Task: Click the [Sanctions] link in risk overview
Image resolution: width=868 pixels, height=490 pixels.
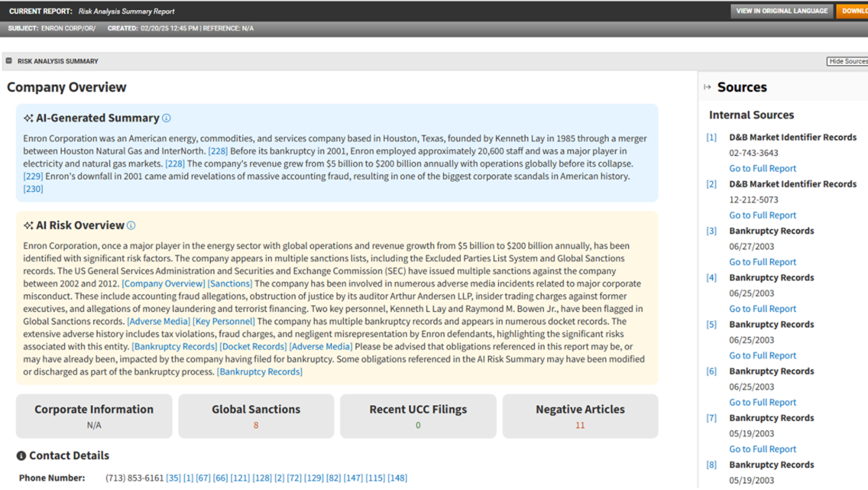Action: coord(230,284)
